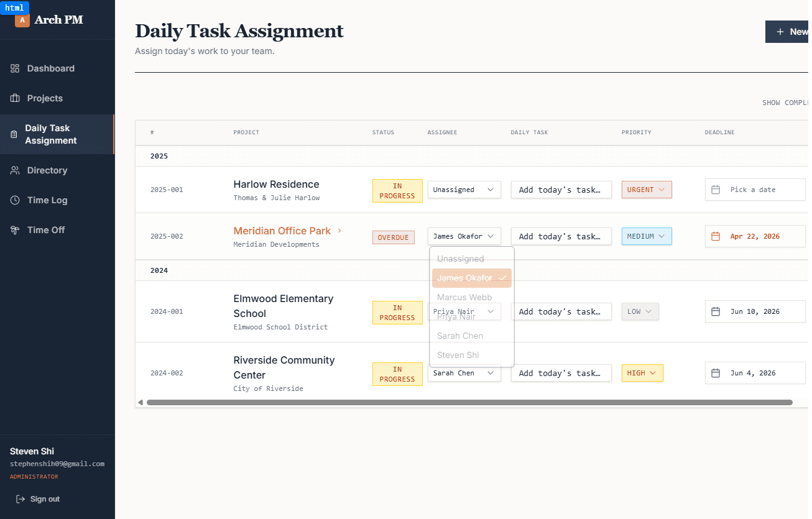812x519 pixels.
Task: Click the 2025 group header row
Action: tap(473, 156)
